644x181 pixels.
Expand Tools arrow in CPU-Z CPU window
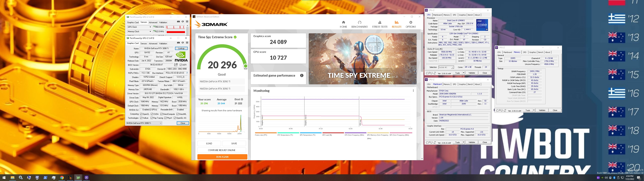(464, 73)
